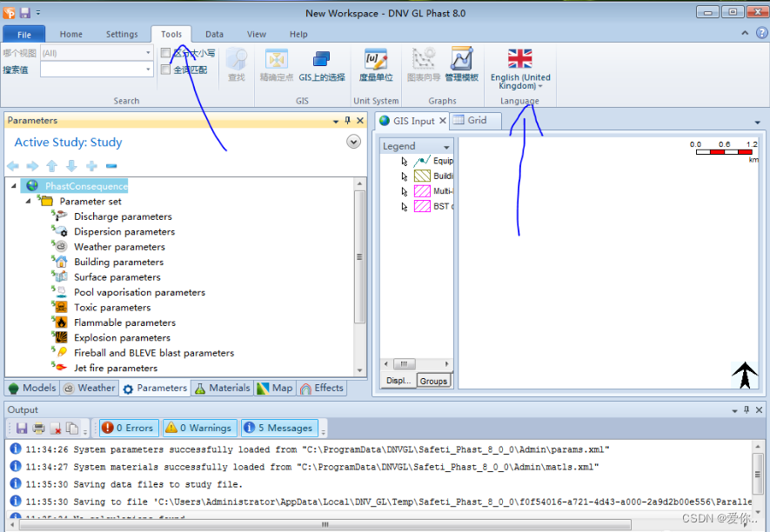Toggle the 5 Messages filter button
Screen dimensions: 770x532
click(279, 428)
